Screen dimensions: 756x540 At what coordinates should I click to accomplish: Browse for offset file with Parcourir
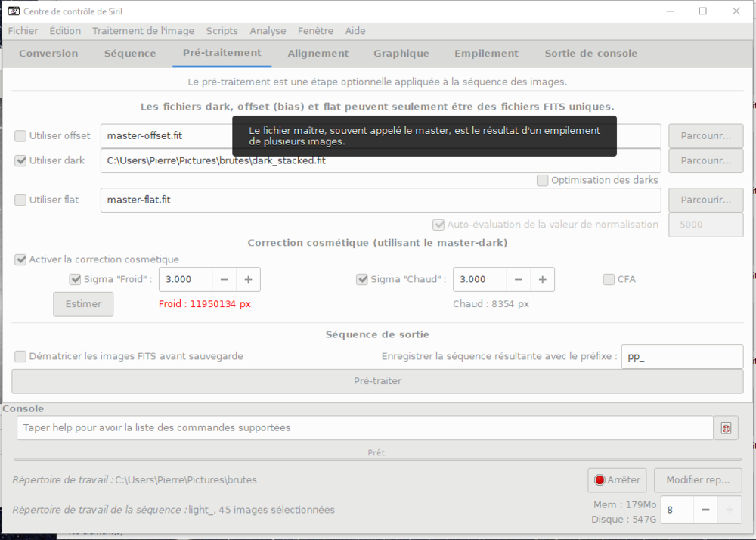pyautogui.click(x=706, y=136)
